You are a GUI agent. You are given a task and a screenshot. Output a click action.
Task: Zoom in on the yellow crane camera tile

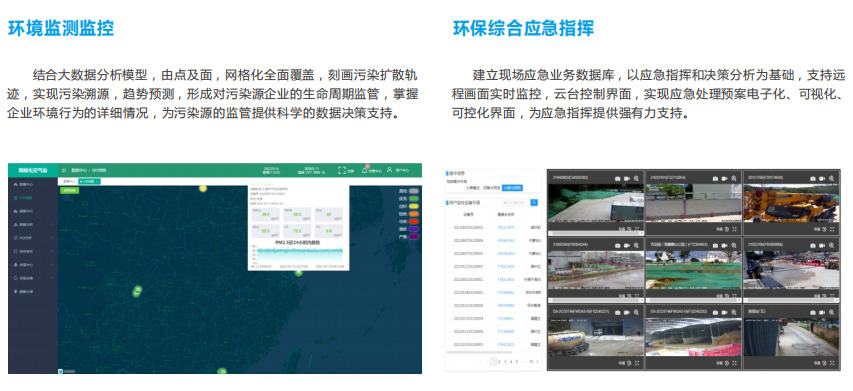click(831, 178)
